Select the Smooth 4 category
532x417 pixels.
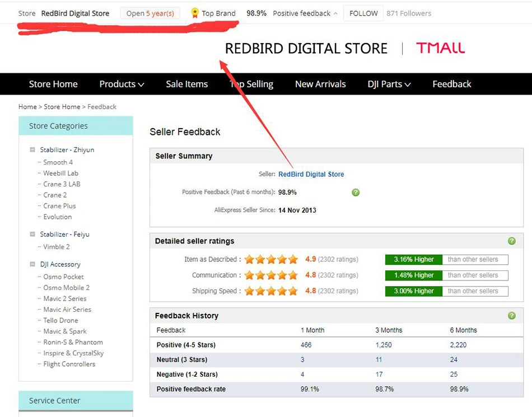58,162
